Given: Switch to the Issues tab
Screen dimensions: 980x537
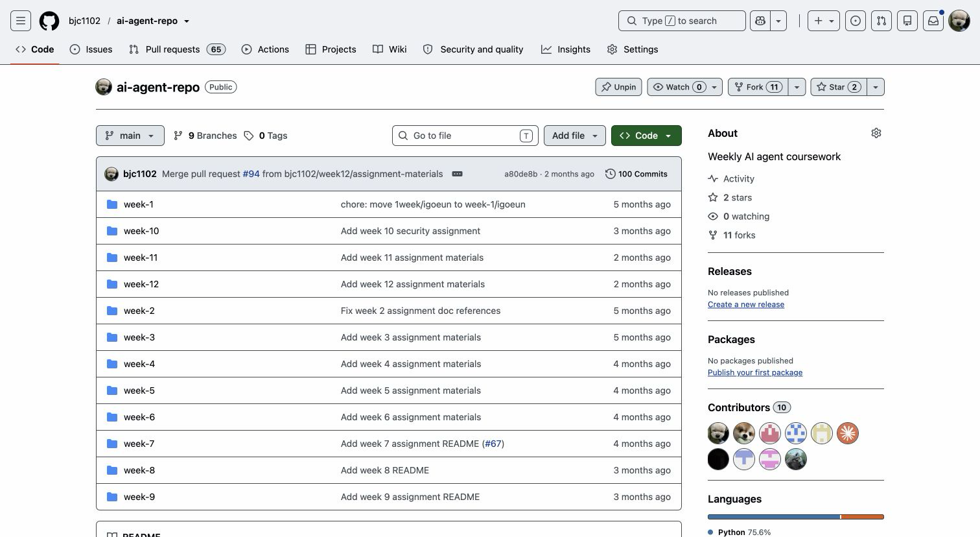Looking at the screenshot, I should [x=91, y=49].
